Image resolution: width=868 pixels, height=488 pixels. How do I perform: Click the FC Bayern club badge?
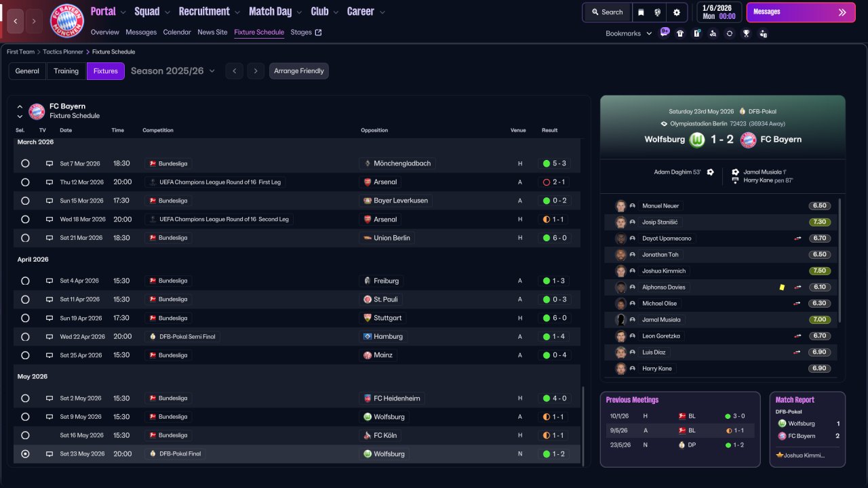(x=67, y=21)
